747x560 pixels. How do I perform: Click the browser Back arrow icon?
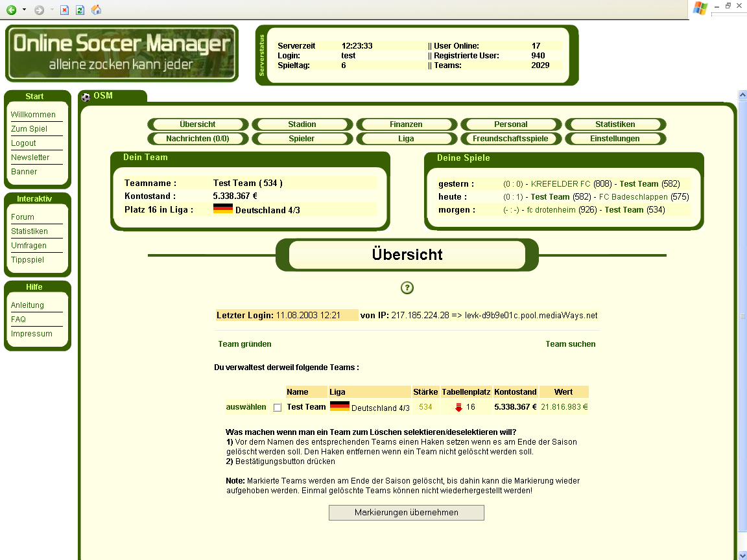point(11,10)
